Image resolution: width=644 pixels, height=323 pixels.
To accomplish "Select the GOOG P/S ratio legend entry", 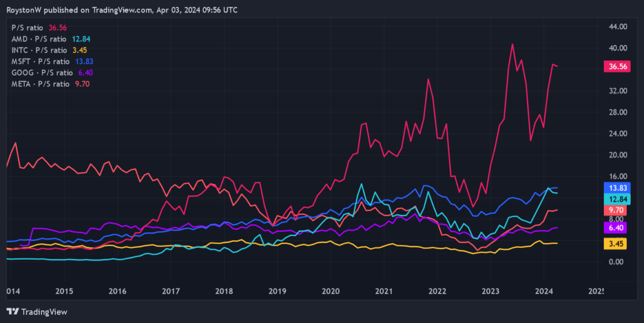I will pyautogui.click(x=42, y=73).
